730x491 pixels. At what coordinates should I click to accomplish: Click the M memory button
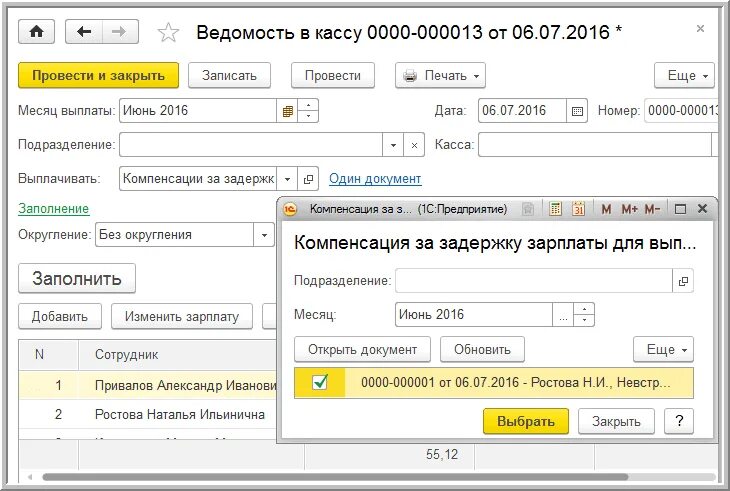tap(606, 209)
